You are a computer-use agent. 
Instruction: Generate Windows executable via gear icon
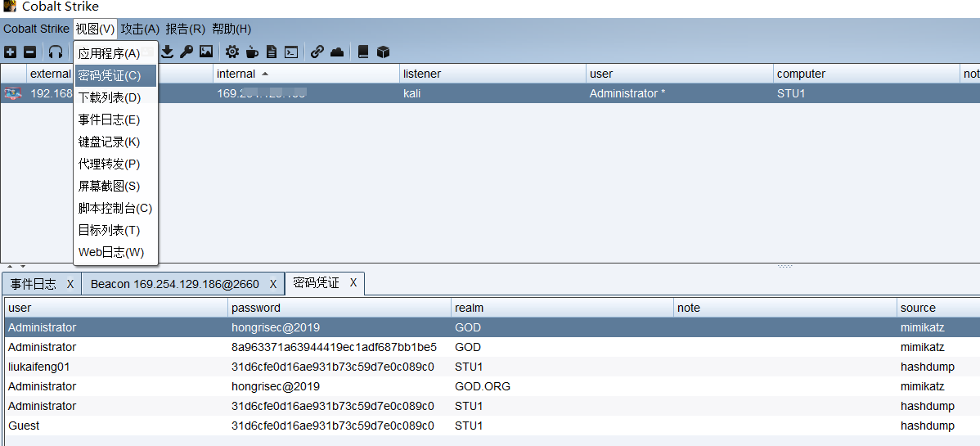pyautogui.click(x=232, y=52)
